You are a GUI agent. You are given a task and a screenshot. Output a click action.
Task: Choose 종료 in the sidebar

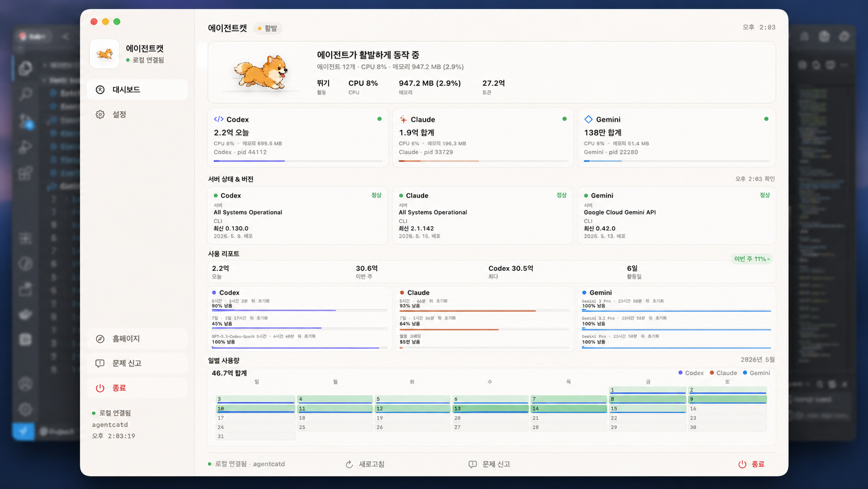(x=138, y=388)
